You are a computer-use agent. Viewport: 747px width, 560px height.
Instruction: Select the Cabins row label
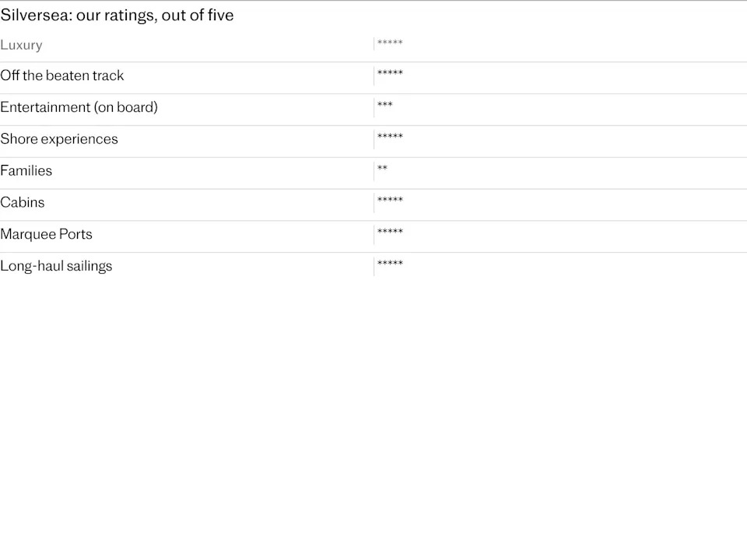click(23, 202)
